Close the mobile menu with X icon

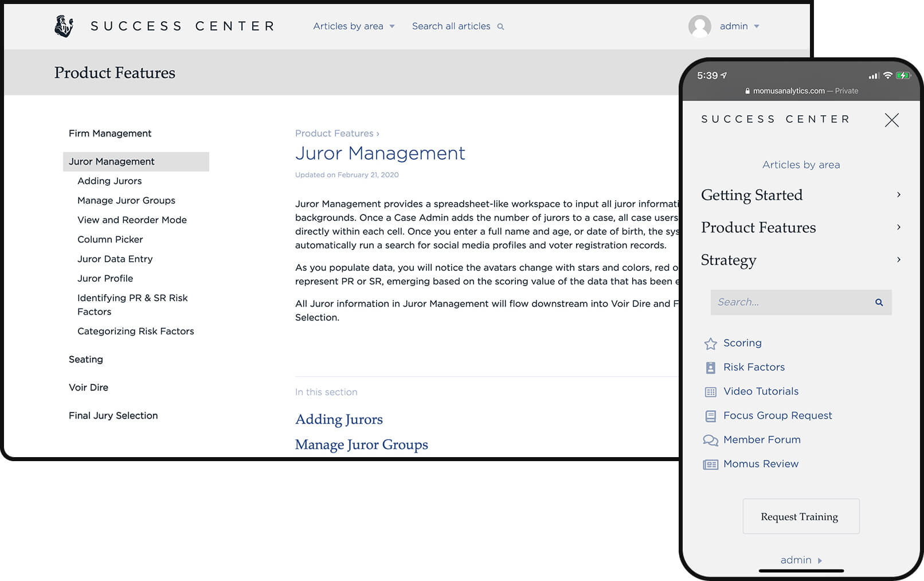coord(891,120)
